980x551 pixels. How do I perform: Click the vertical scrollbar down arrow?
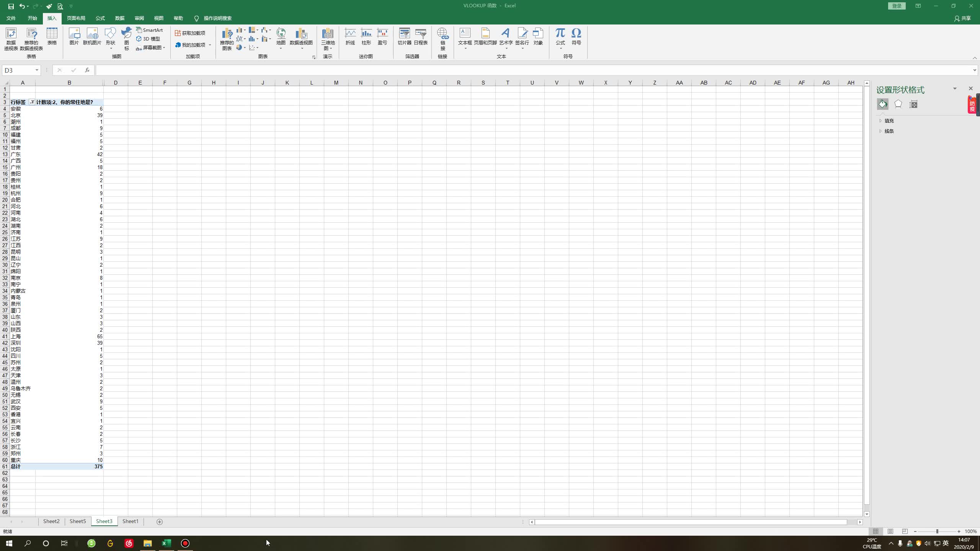pos(867,514)
